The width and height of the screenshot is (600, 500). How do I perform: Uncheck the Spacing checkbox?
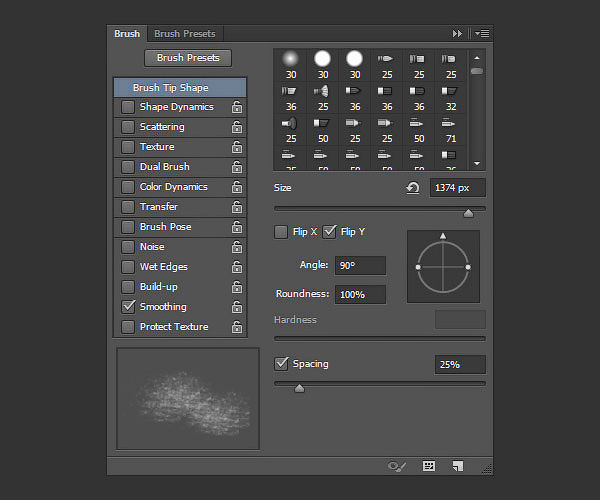pos(281,364)
